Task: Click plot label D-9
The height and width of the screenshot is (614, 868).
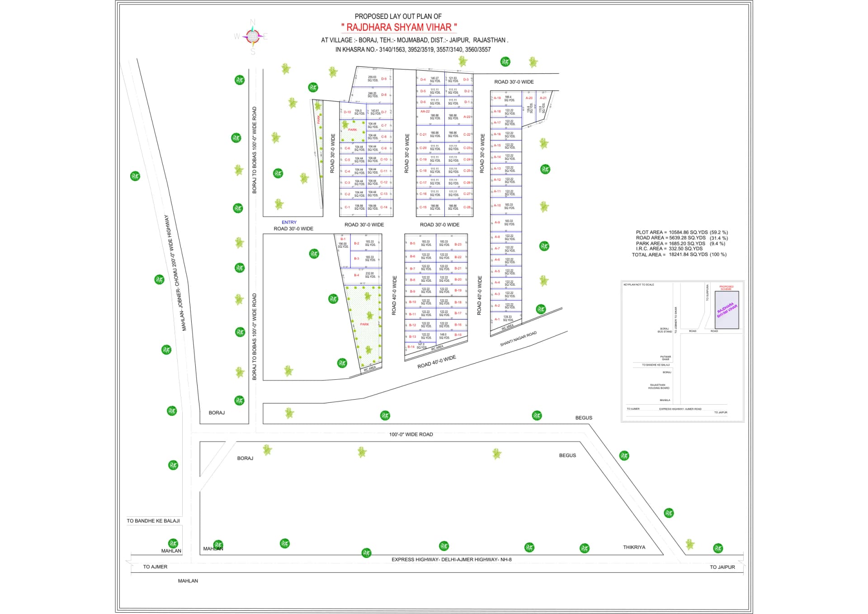Action: tap(384, 79)
